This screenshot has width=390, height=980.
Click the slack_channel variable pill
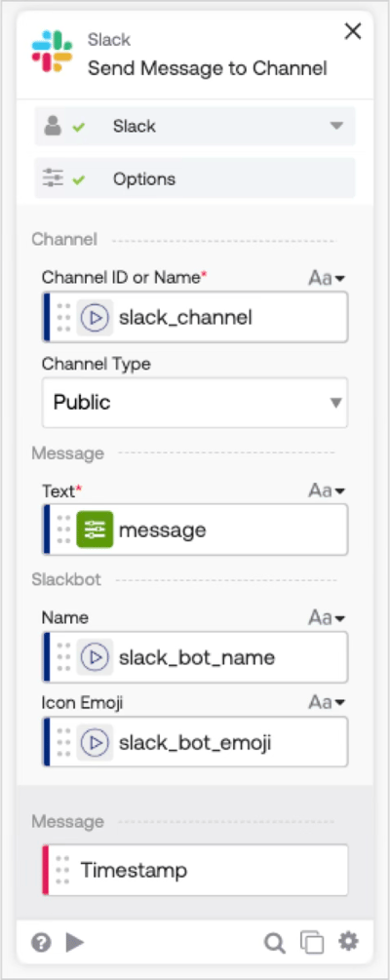point(195,318)
